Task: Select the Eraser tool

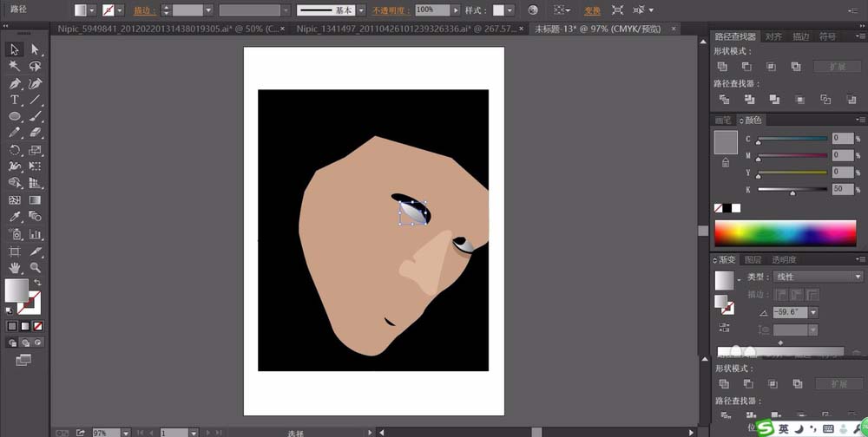Action: (x=36, y=133)
